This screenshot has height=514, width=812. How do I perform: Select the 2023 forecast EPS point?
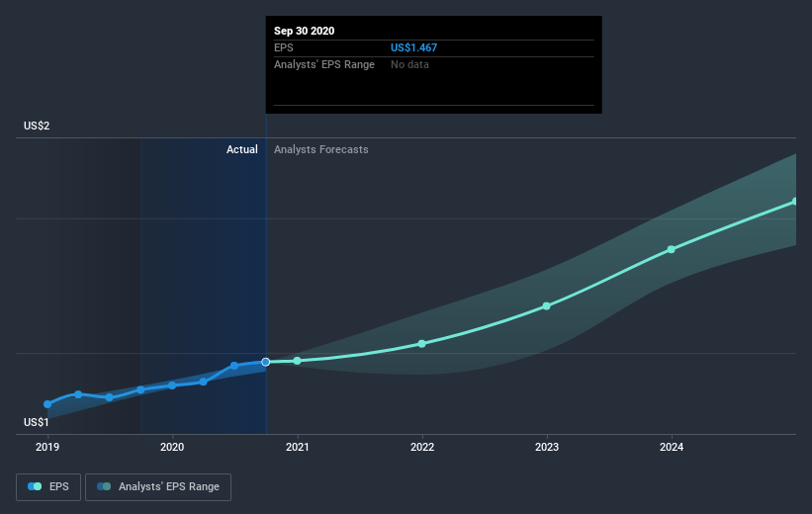(x=546, y=306)
